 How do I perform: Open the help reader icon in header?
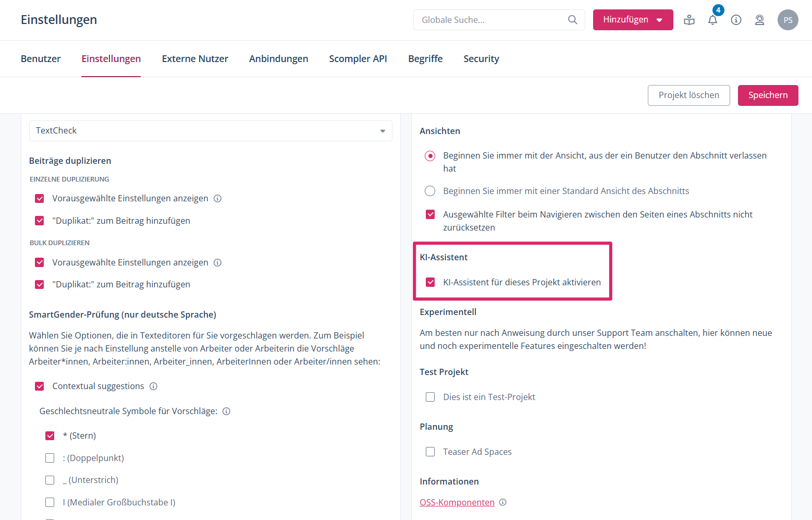(x=689, y=20)
